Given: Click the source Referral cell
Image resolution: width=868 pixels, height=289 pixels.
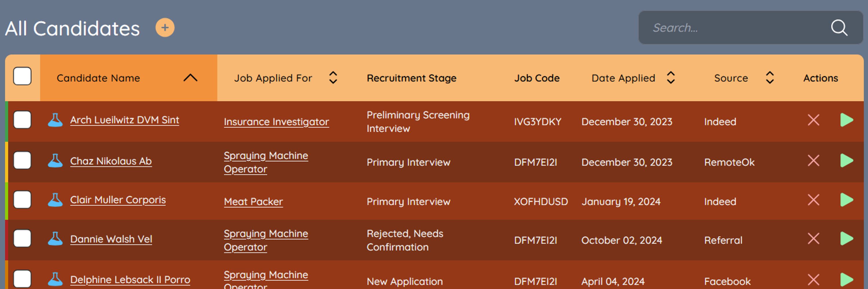Looking at the screenshot, I should (x=723, y=240).
